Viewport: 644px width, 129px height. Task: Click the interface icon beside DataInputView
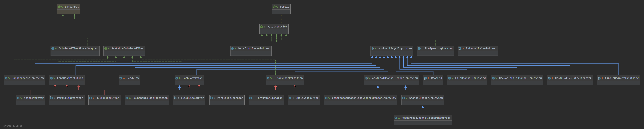click(x=262, y=27)
